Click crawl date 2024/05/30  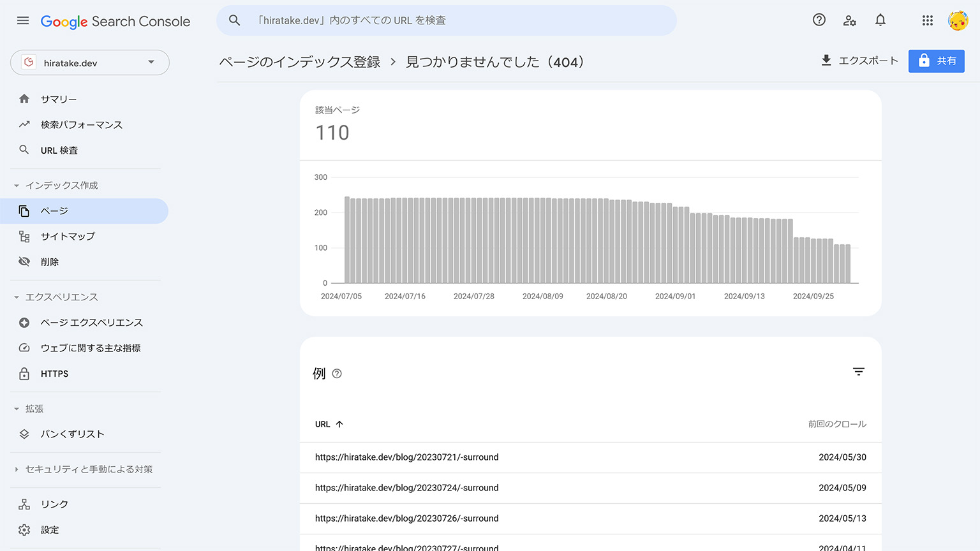pos(842,457)
